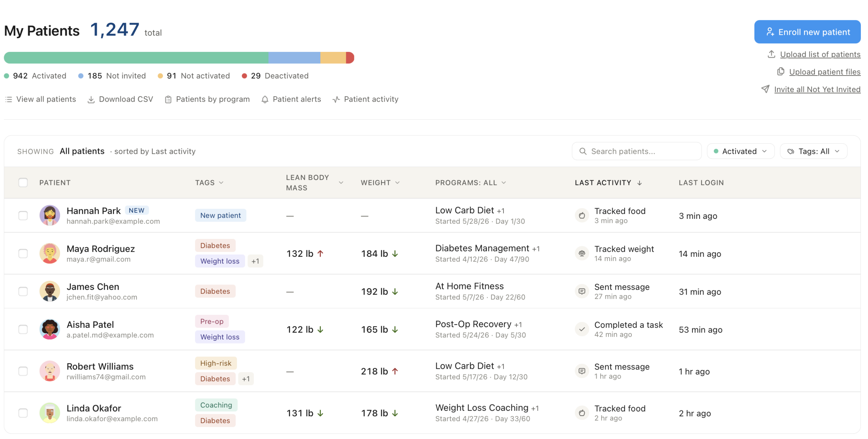Open James Chen's avatar
This screenshot has height=439, width=868.
click(50, 291)
